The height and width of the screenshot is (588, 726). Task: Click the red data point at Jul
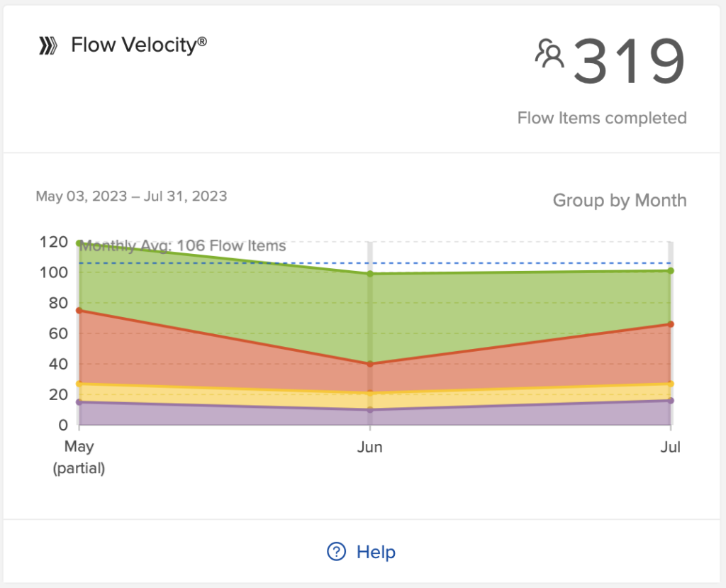pyautogui.click(x=670, y=324)
